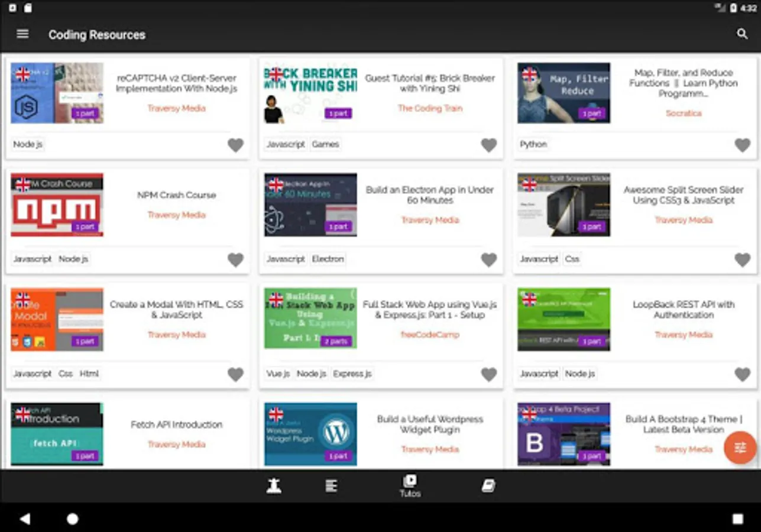Viewport: 761px width, 532px height.
Task: Open the orange filter floating button
Action: click(x=740, y=447)
